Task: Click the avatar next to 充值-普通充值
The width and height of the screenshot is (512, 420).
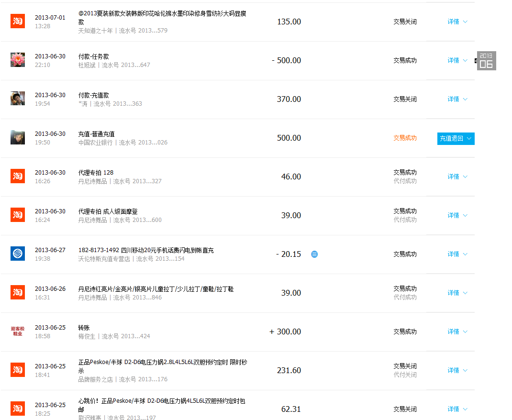Action: [x=18, y=137]
